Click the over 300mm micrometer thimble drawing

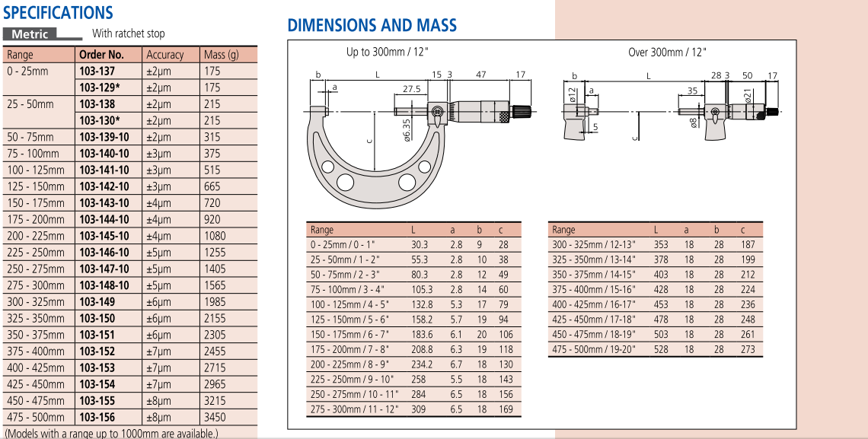pyautogui.click(x=739, y=114)
